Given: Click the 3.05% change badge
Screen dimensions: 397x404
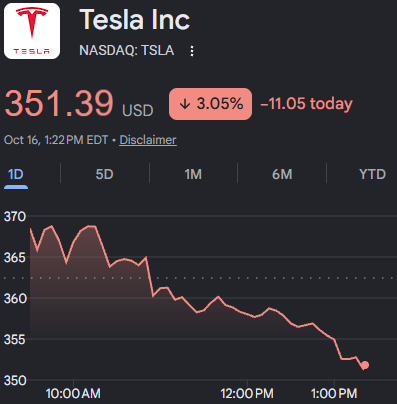Looking at the screenshot, I should tap(210, 104).
